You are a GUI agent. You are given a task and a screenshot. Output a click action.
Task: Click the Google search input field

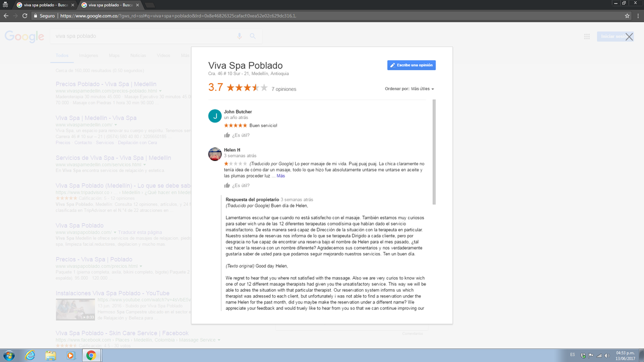[144, 36]
